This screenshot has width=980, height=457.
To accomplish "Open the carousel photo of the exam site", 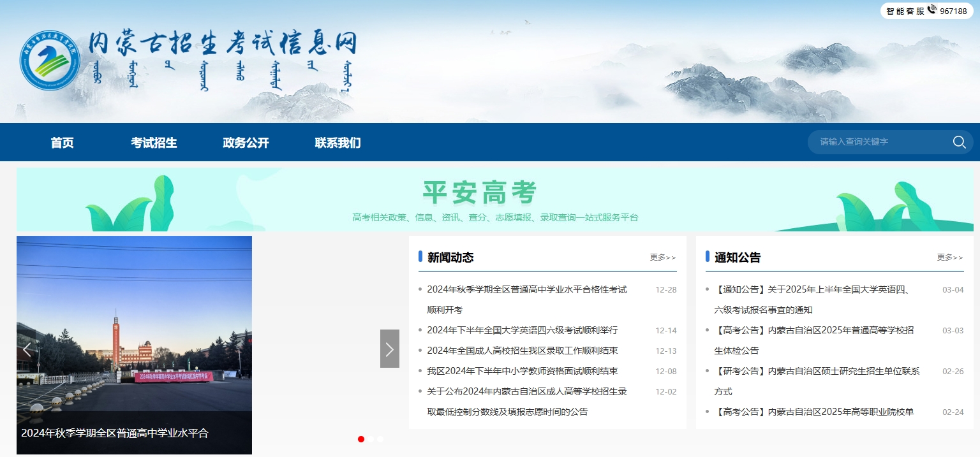I will click(134, 331).
